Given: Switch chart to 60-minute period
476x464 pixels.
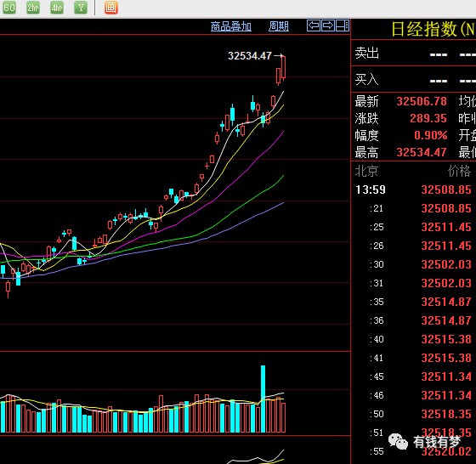Looking at the screenshot, I should click(8, 8).
